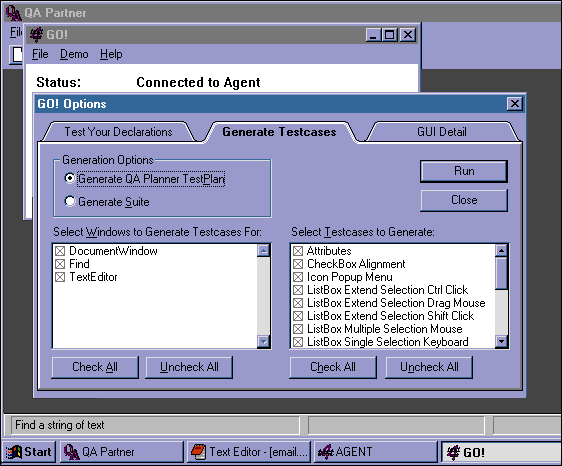Switch to Test Your Declarations tab
Viewport: 562px width, 466px height.
tap(119, 132)
